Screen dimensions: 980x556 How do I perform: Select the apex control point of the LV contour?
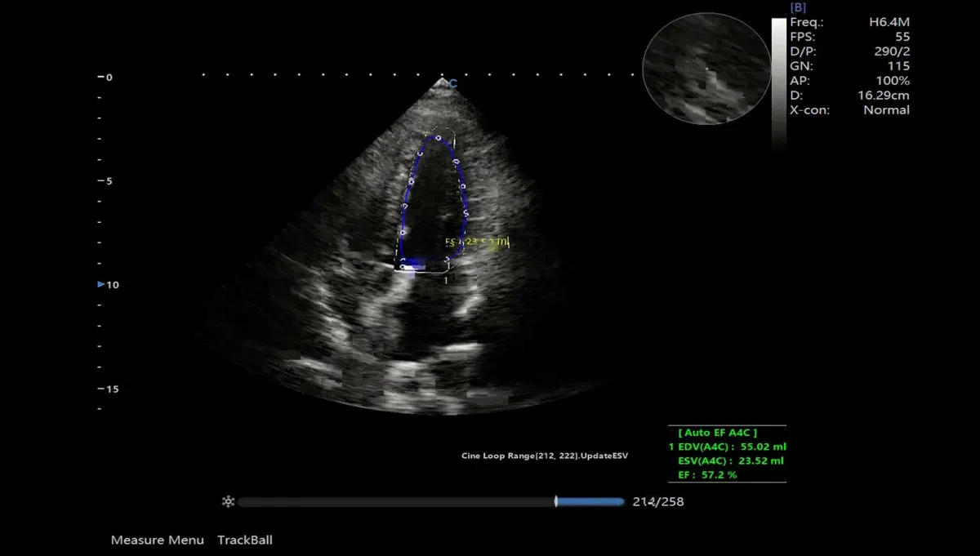coord(438,138)
